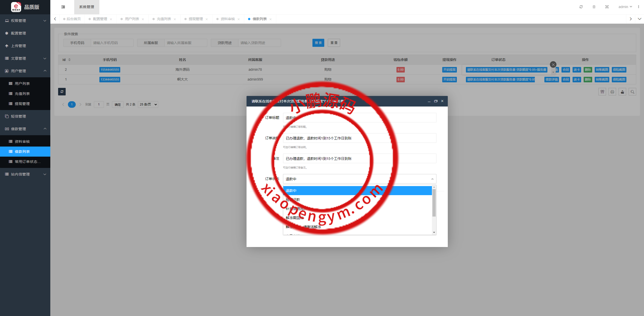Switch to the 资料审核 tab
The image size is (644, 316).
pos(228,19)
